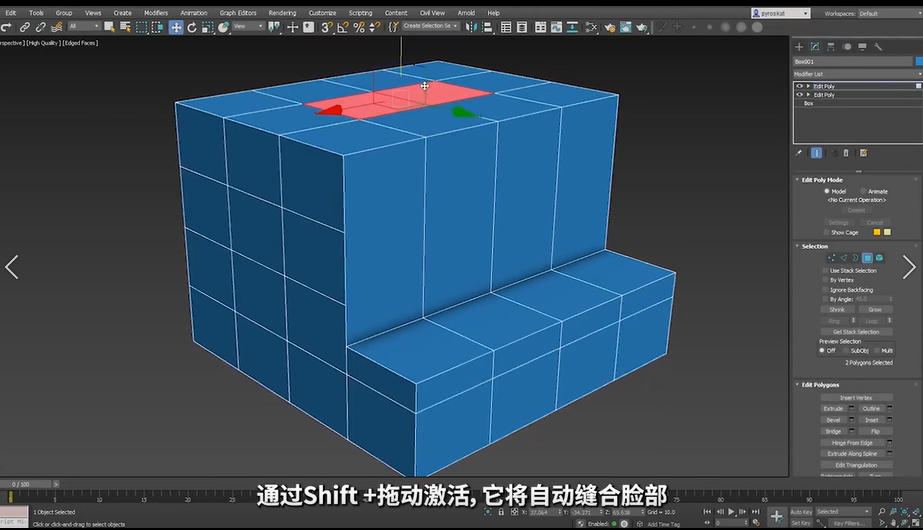This screenshot has width=923, height=530.
Task: Open Rendered Frame Window icon
Action: pyautogui.click(x=625, y=27)
